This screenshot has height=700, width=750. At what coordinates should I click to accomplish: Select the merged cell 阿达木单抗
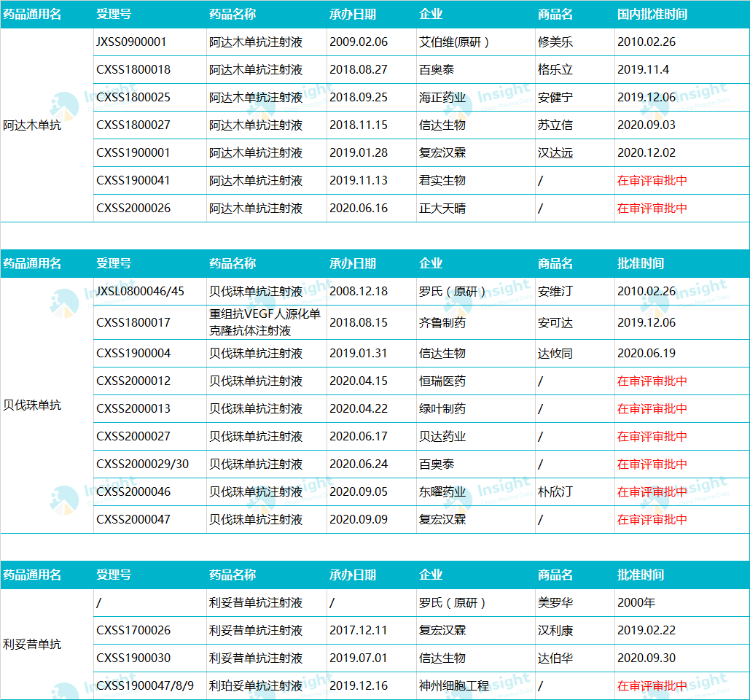[32, 125]
